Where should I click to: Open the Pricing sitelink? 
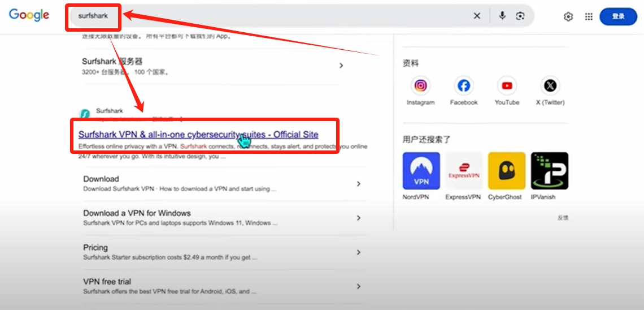[x=95, y=248]
